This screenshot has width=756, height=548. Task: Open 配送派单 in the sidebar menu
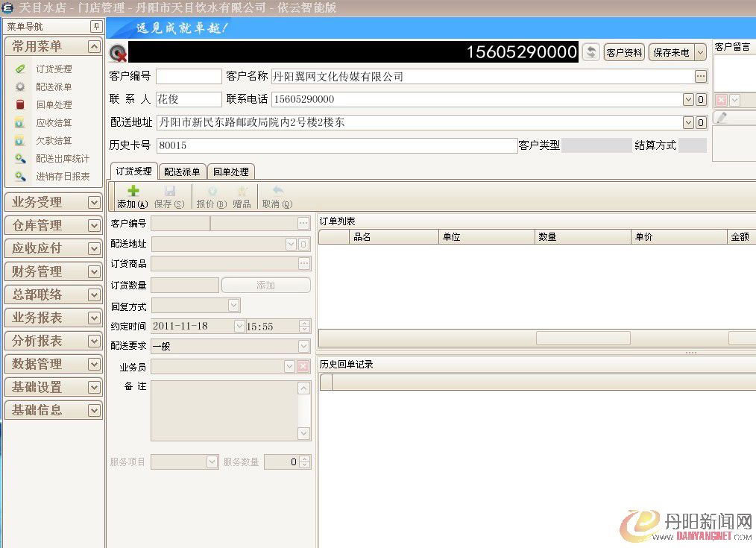54,86
